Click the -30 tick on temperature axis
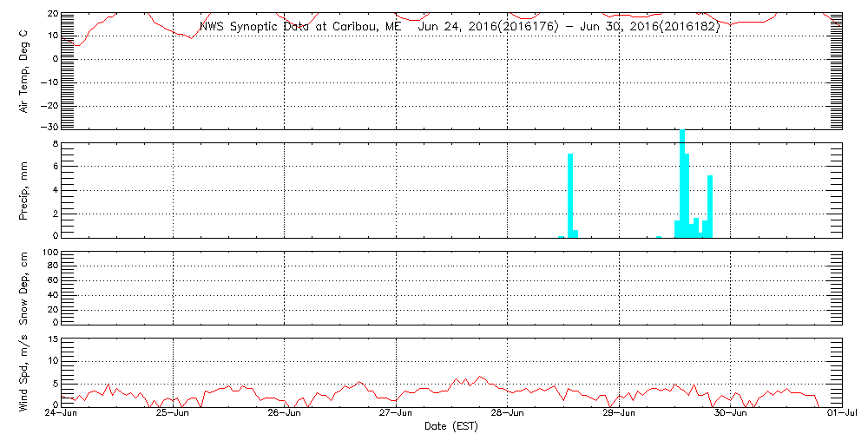 coord(49,127)
